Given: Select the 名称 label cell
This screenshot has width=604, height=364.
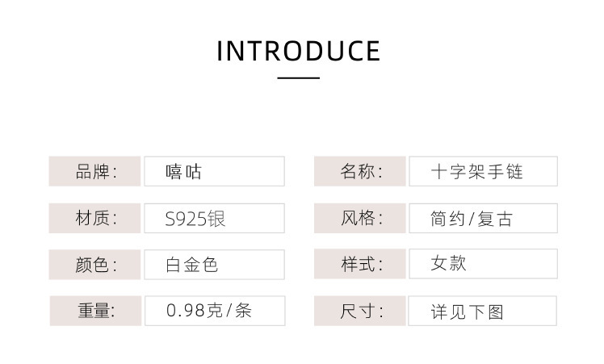Looking at the screenshot, I should coord(360,171).
